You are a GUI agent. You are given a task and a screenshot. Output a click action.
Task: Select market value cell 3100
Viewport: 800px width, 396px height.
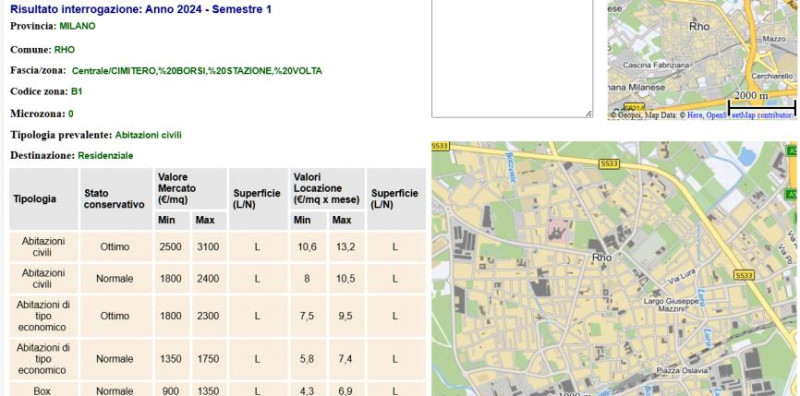click(x=208, y=247)
